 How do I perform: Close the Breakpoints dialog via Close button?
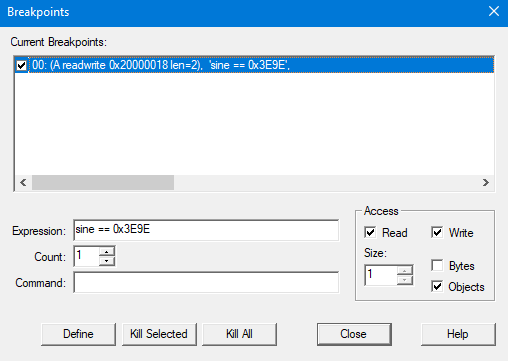354,334
